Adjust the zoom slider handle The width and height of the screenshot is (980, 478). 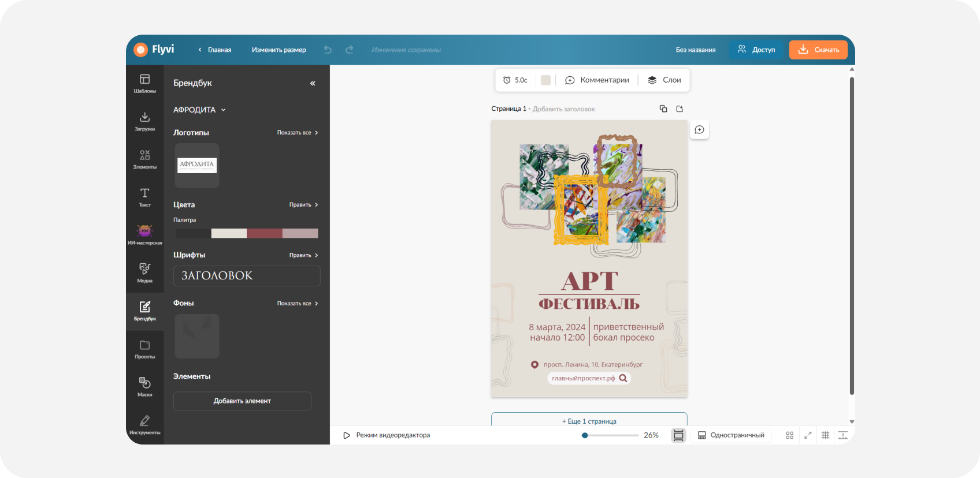[x=585, y=435]
